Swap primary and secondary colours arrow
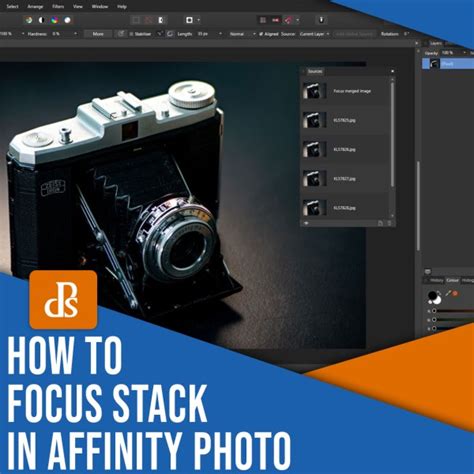This screenshot has height=474, width=474. tap(439, 293)
